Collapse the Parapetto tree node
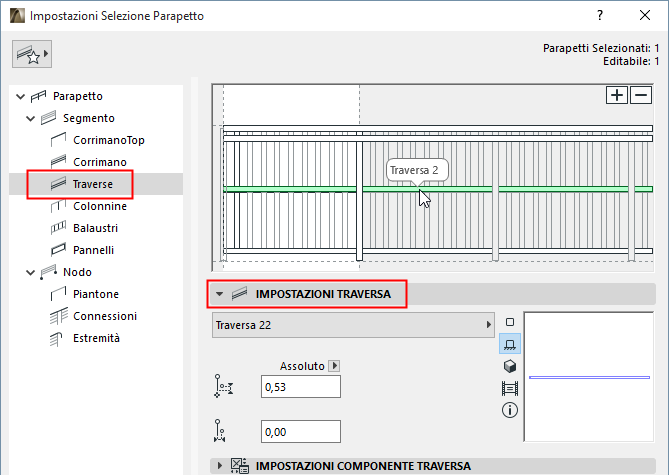This screenshot has width=669, height=475. point(20,96)
